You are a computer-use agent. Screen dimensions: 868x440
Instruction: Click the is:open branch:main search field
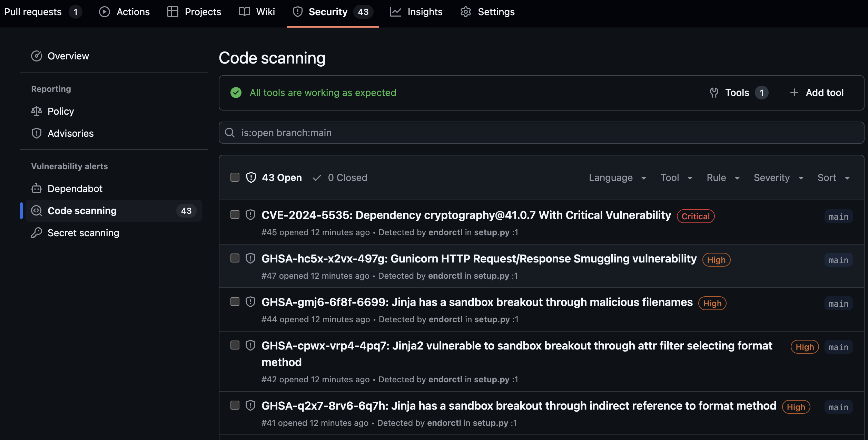pyautogui.click(x=541, y=133)
